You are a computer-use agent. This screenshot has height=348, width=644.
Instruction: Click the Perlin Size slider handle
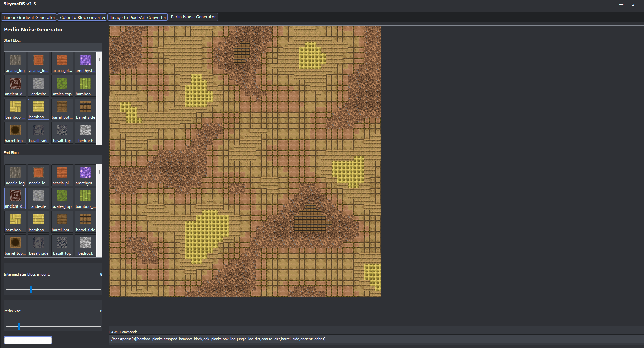coord(19,327)
